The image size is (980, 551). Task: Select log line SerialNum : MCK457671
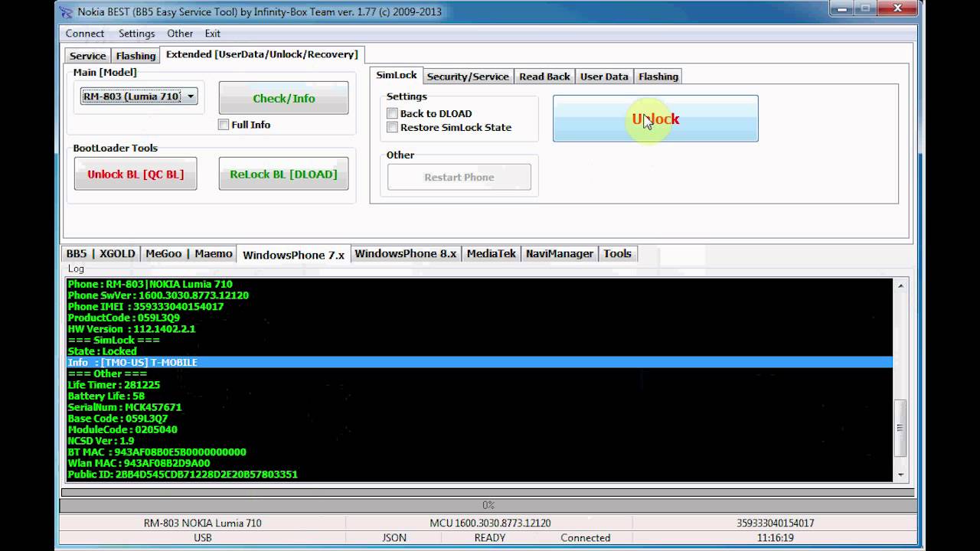tap(124, 407)
